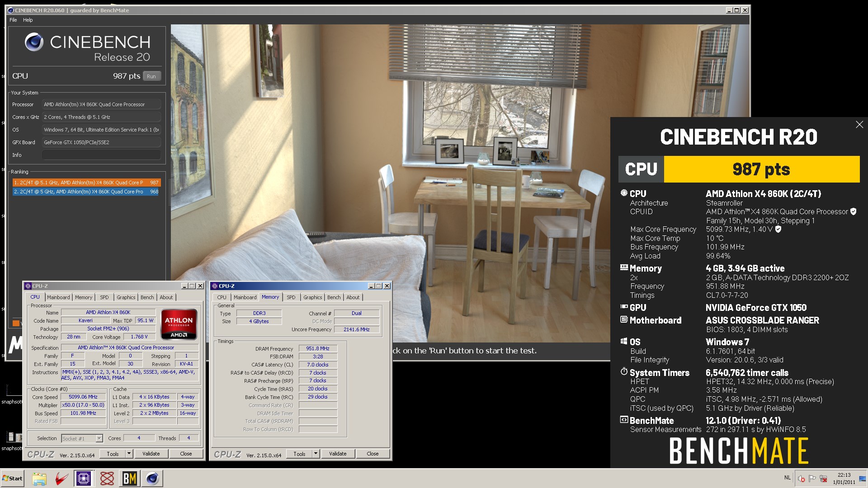Switch to BenchMate via BM taskbar icon

click(x=130, y=479)
